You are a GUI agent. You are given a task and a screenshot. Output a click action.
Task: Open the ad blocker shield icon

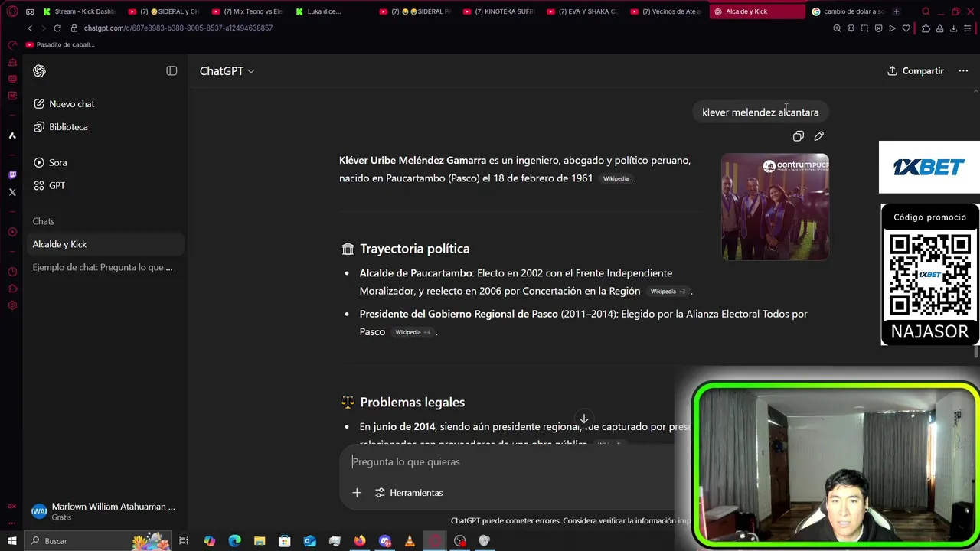click(878, 28)
